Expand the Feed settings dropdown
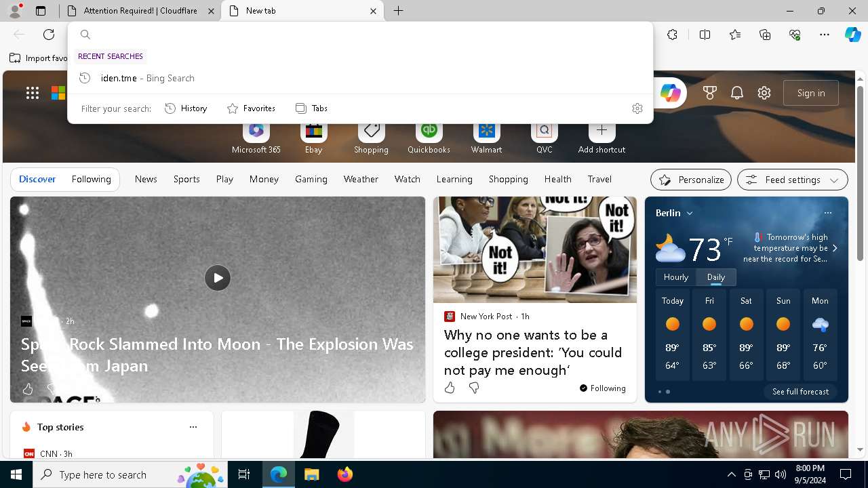Screen dimensions: 868x488 (793, 180)
